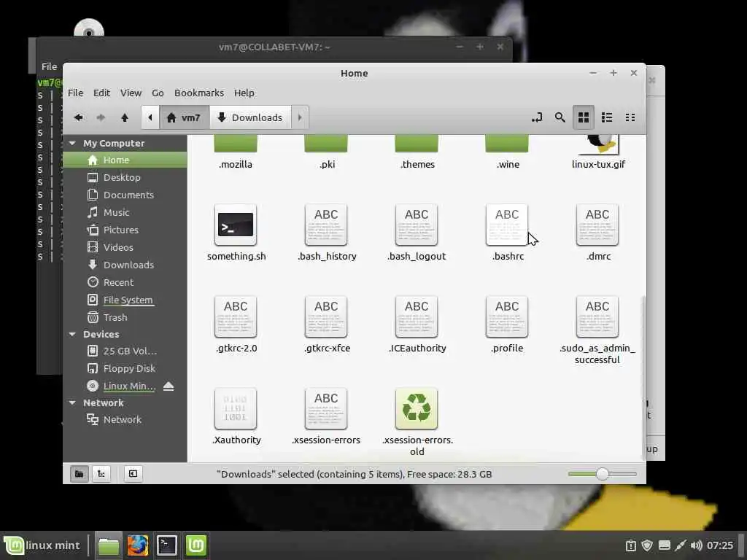This screenshot has width=747, height=560.
Task: Select the .bash_logout file icon
Action: 417,225
